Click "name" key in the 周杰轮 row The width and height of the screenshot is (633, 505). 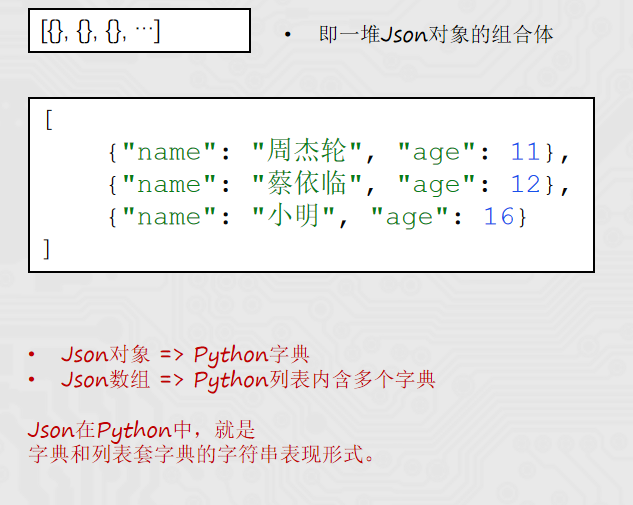click(x=169, y=152)
